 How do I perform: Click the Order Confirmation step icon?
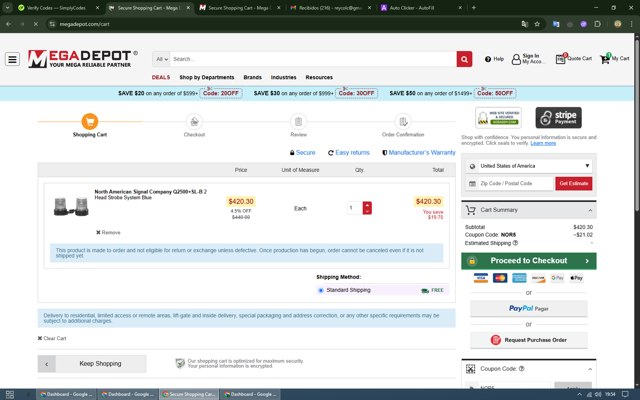click(x=403, y=121)
